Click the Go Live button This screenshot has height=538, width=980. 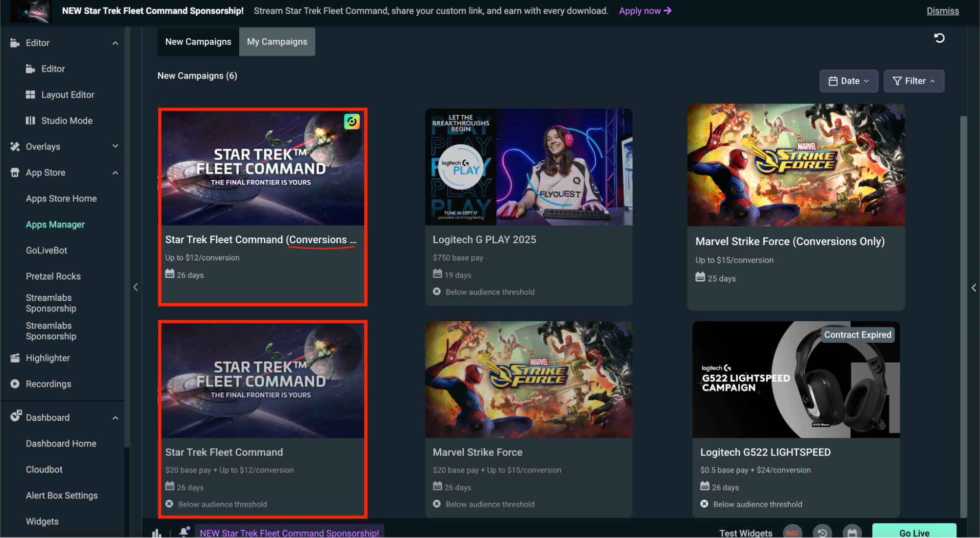pos(914,533)
